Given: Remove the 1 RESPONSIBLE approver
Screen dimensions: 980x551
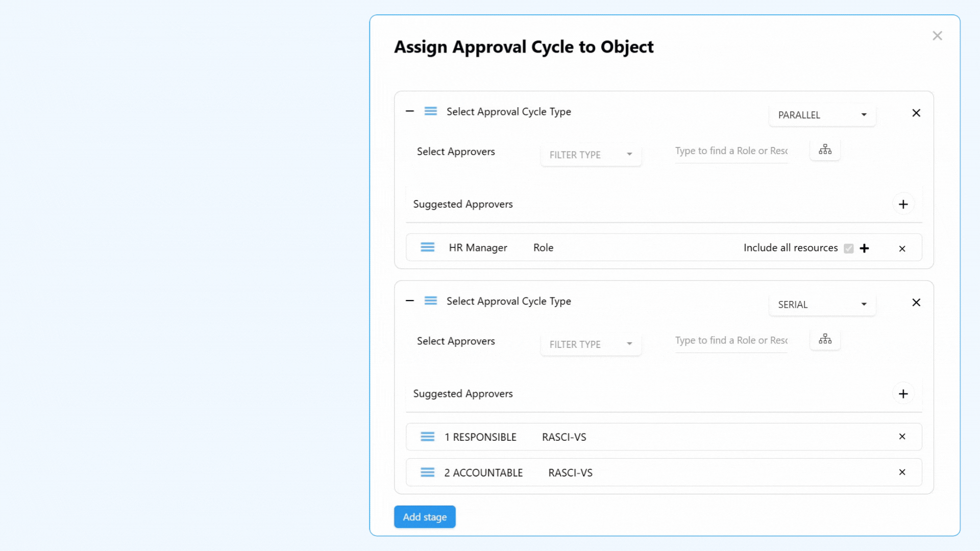Looking at the screenshot, I should pos(902,437).
